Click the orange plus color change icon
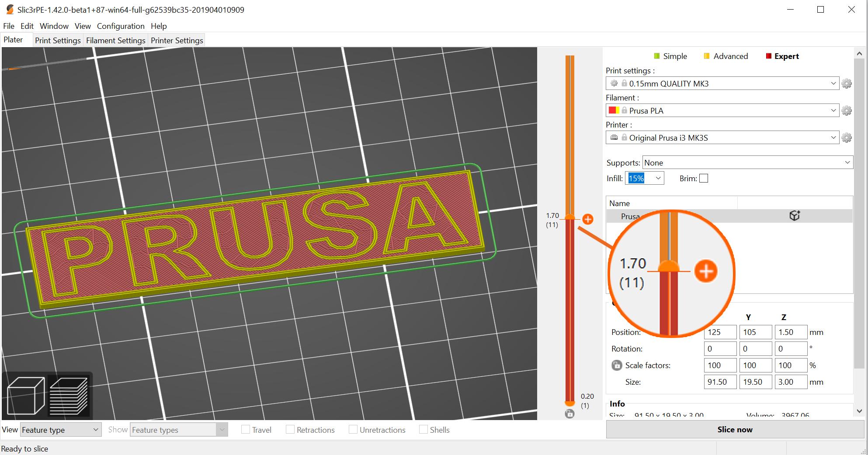The height and width of the screenshot is (455, 868). coord(588,219)
